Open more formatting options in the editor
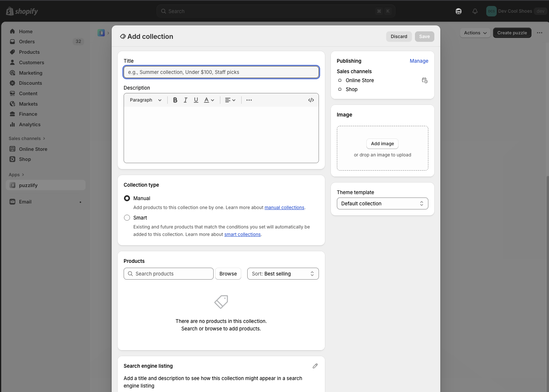 click(x=249, y=100)
